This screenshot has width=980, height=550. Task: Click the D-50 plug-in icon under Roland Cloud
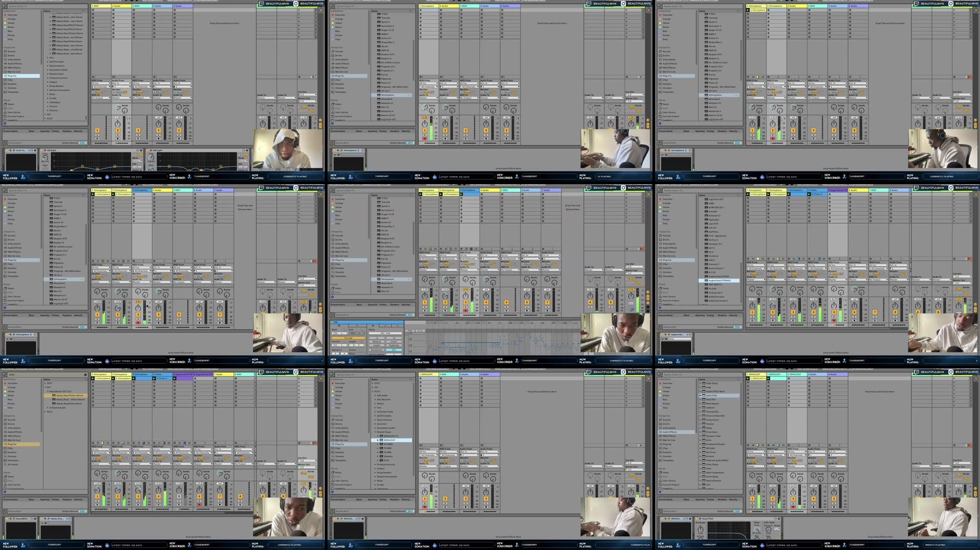(381, 460)
